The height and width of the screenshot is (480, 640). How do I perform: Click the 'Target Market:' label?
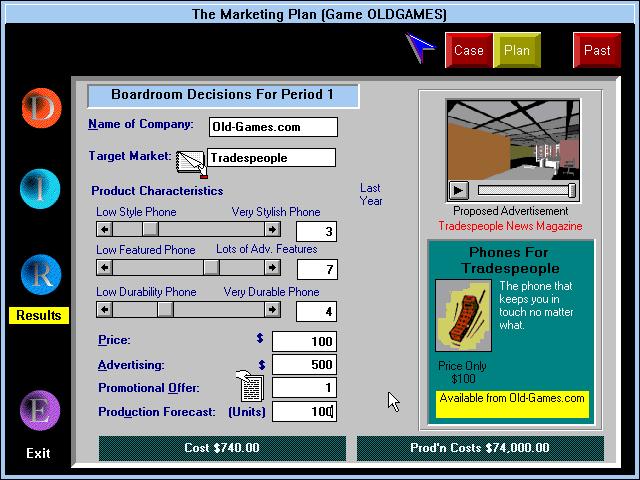pyautogui.click(x=130, y=156)
